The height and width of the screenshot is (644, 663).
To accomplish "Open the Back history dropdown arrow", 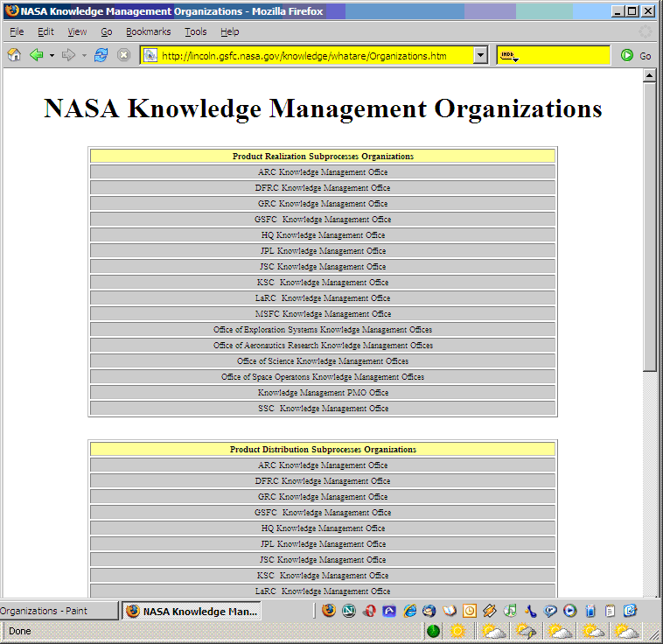I will (52, 55).
